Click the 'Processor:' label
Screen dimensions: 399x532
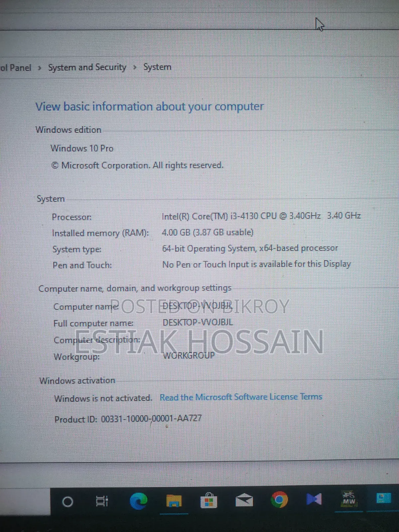tap(71, 217)
